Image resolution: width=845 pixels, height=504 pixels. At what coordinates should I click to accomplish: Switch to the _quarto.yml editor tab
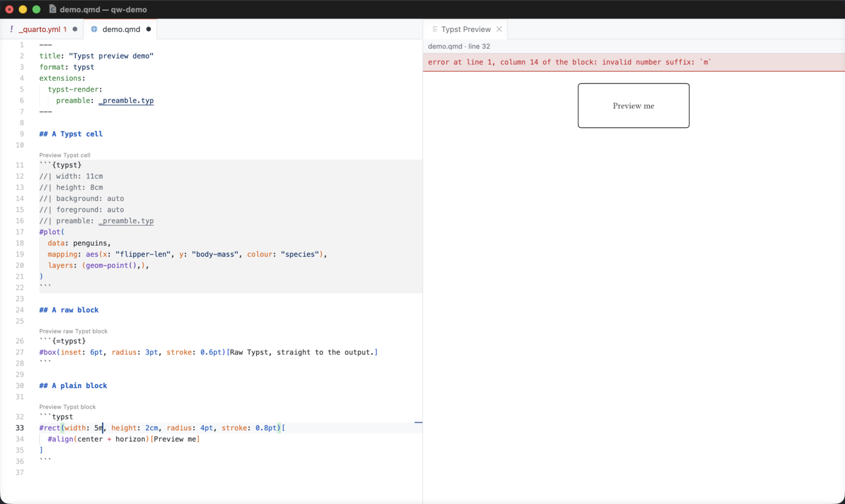pyautogui.click(x=42, y=29)
